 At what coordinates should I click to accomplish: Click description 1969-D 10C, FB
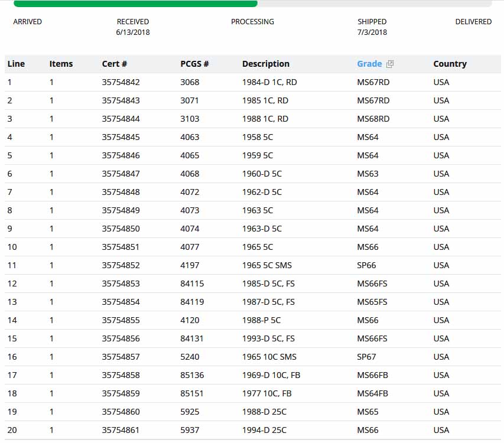pos(271,375)
